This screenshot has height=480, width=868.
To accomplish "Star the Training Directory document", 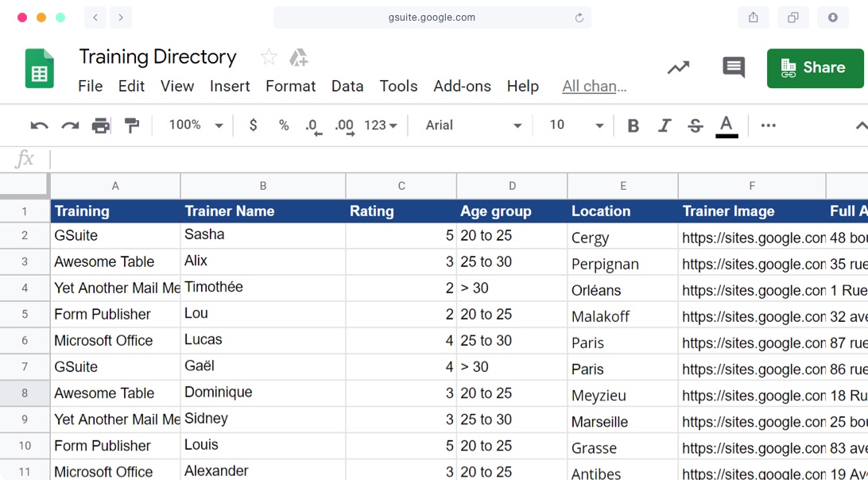I will [x=269, y=56].
